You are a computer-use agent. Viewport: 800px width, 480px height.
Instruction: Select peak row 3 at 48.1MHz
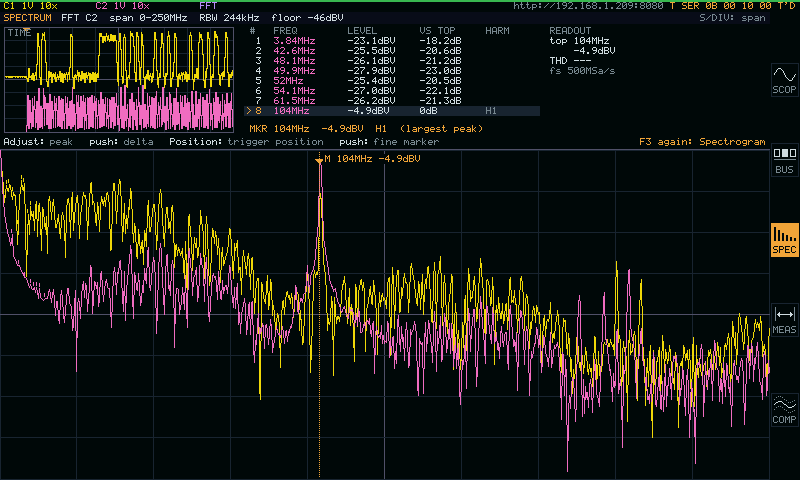(x=392, y=61)
